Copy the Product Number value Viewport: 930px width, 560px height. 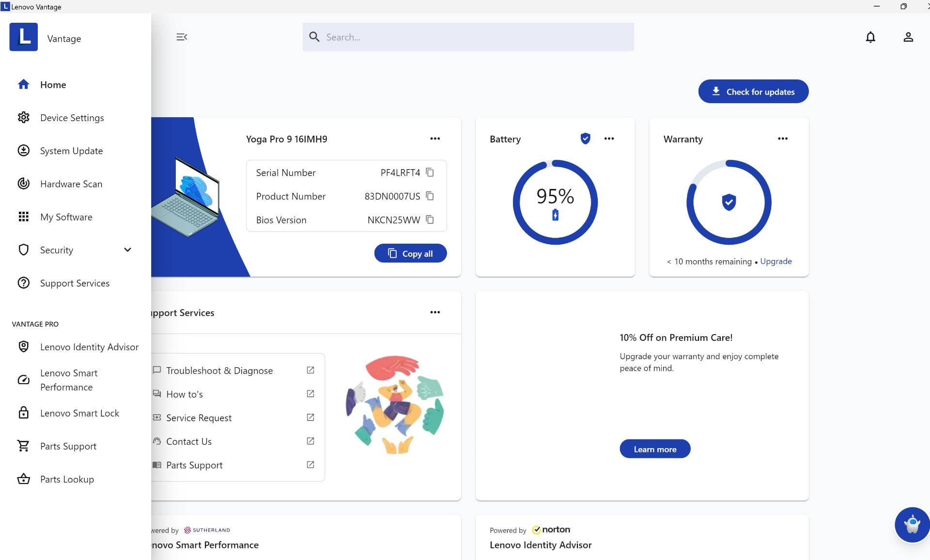point(430,196)
